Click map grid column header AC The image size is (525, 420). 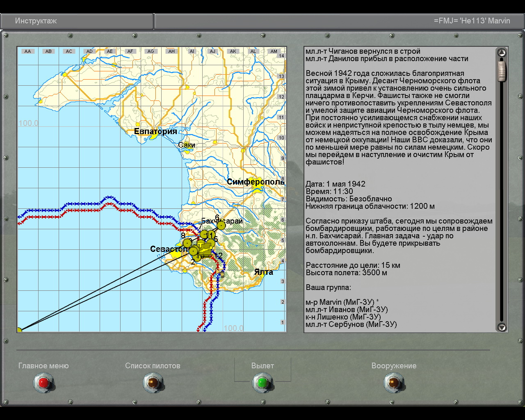tap(69, 51)
